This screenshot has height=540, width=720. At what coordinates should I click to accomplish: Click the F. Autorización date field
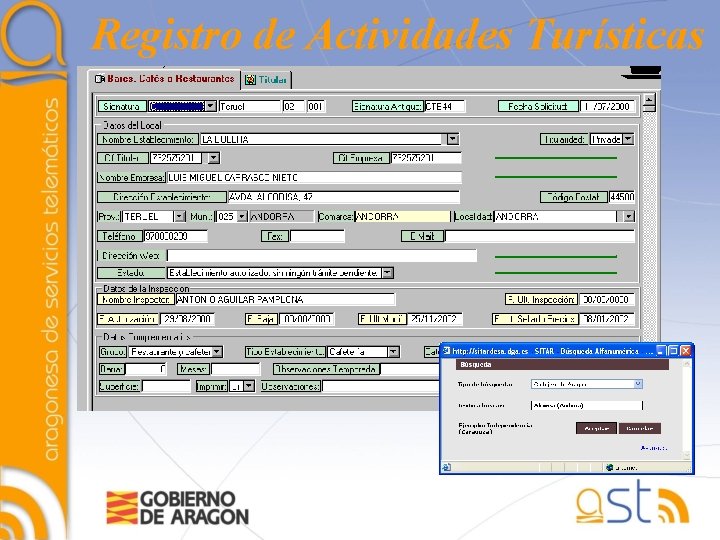(x=187, y=319)
